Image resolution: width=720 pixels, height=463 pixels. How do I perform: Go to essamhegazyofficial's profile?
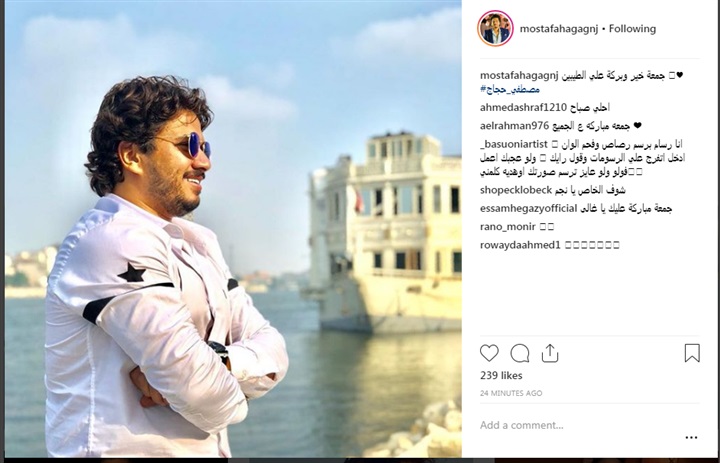(528, 208)
